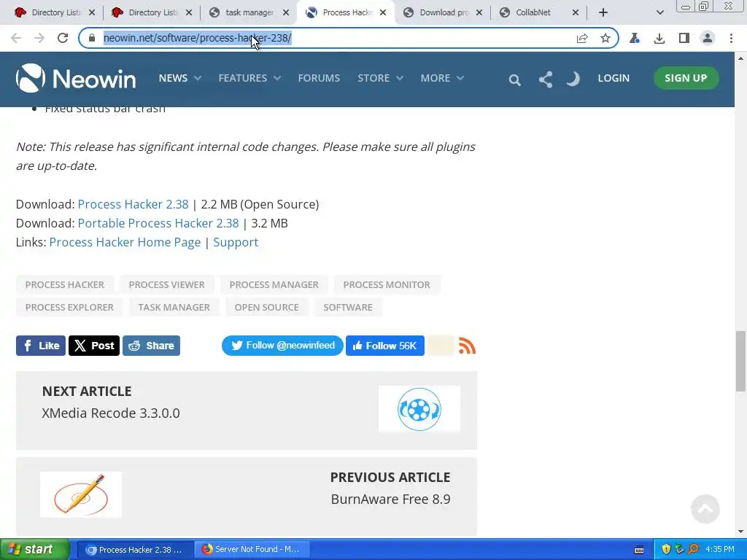Toggle the browser side panel icon
Image resolution: width=747 pixels, height=560 pixels.
[x=684, y=38]
